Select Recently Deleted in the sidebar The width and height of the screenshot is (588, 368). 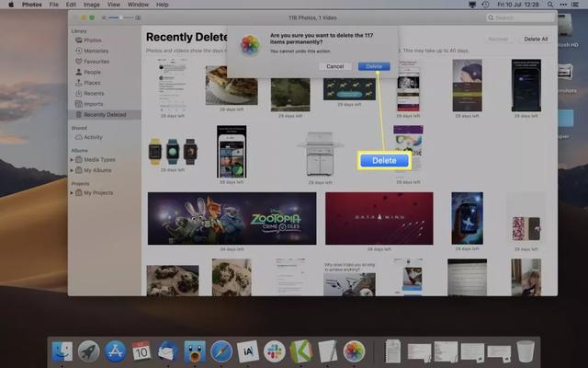(x=104, y=114)
